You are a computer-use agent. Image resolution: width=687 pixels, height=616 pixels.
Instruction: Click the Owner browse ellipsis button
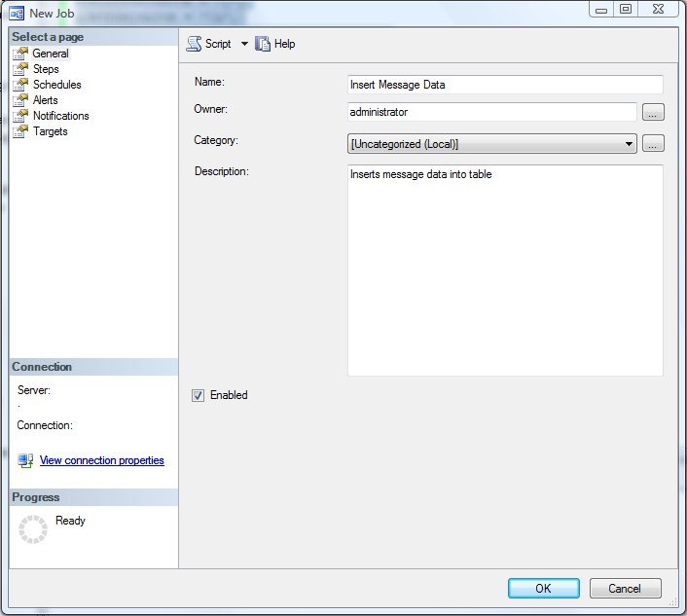click(653, 113)
